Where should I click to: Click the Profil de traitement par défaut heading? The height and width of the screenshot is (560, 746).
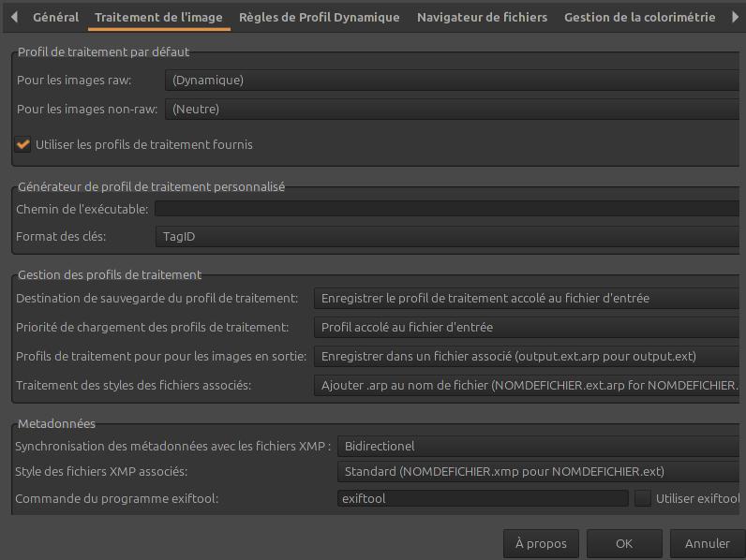tap(103, 52)
